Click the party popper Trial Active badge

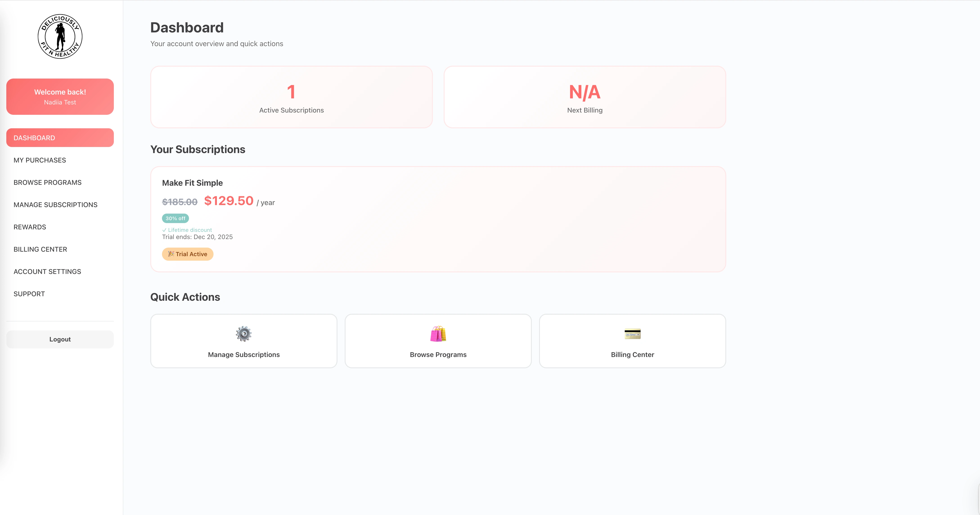click(188, 254)
